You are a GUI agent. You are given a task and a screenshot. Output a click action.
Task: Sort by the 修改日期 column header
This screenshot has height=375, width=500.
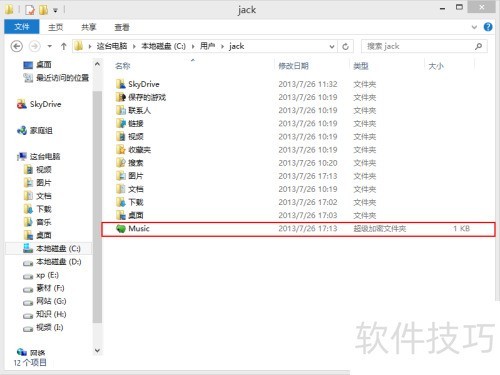point(293,66)
